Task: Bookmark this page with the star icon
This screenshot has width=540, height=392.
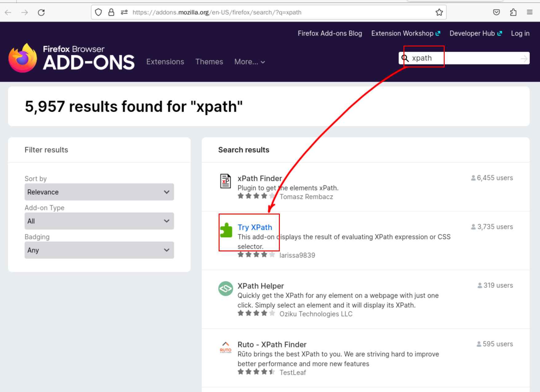Action: point(439,12)
